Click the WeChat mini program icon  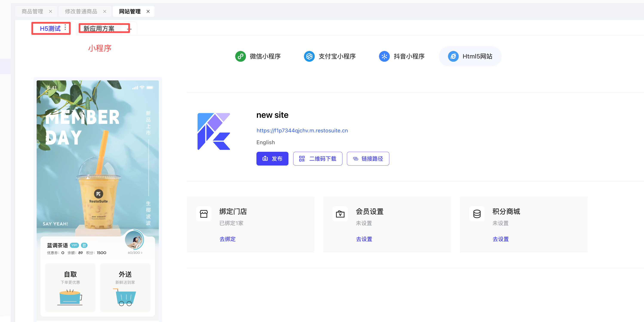(240, 56)
